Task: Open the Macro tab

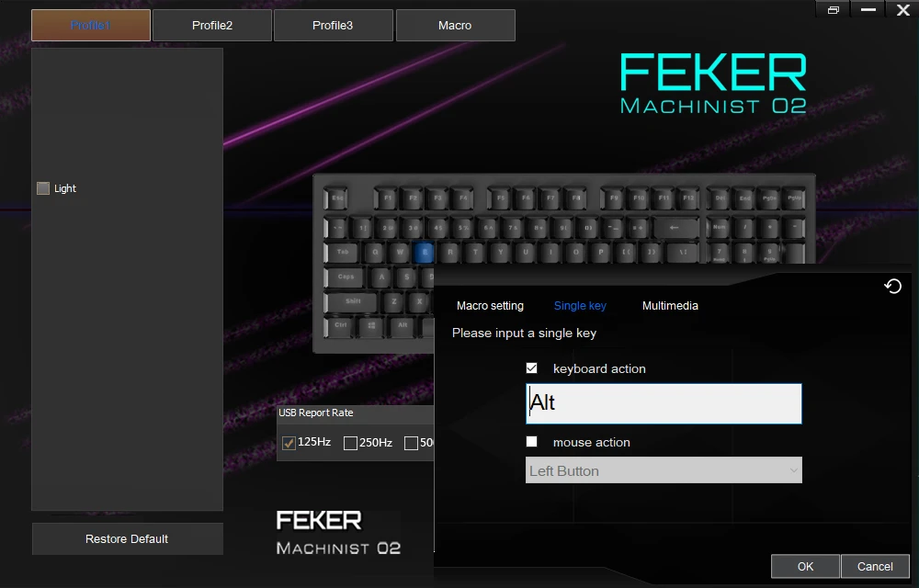Action: 456,25
